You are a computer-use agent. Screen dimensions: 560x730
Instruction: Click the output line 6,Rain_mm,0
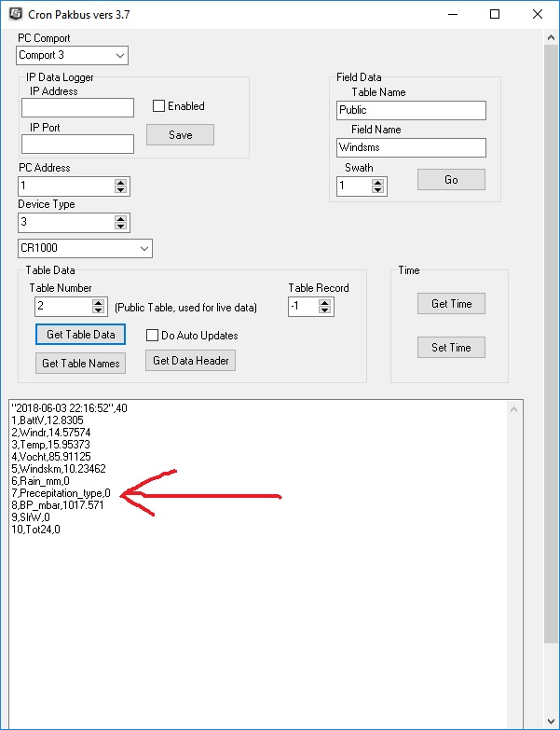pos(40,481)
